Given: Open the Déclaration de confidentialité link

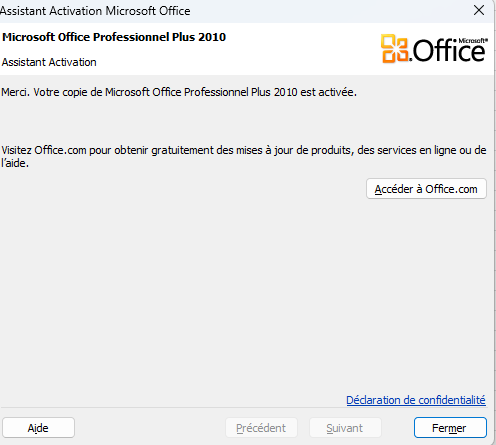Looking at the screenshot, I should click(416, 400).
